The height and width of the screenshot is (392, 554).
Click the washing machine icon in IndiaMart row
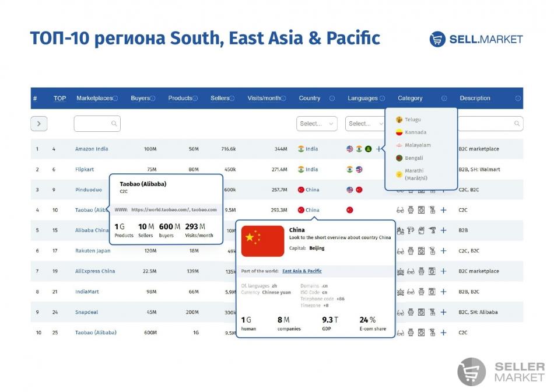point(432,292)
